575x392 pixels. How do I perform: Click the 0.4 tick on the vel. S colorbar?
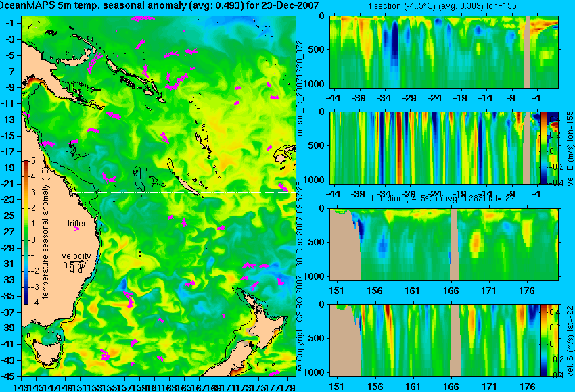coord(553,312)
